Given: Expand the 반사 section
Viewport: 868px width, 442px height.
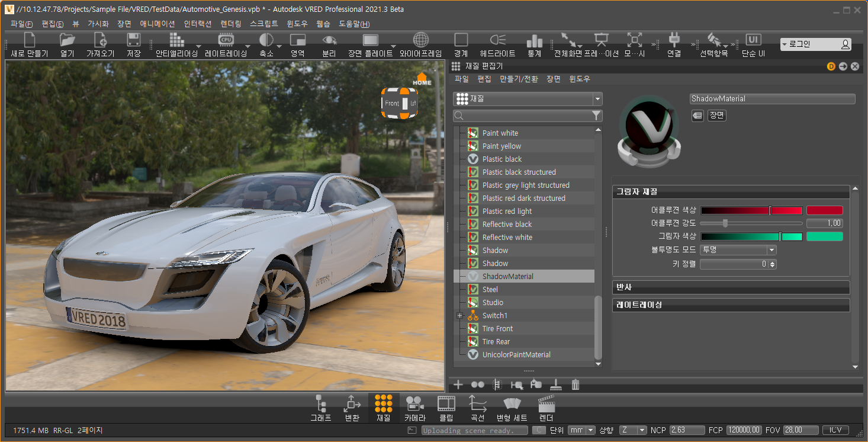Looking at the screenshot, I should pos(731,287).
